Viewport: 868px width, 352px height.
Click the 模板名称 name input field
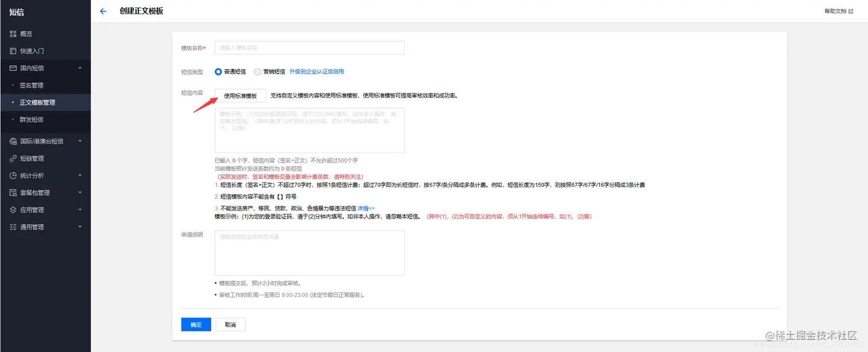309,48
